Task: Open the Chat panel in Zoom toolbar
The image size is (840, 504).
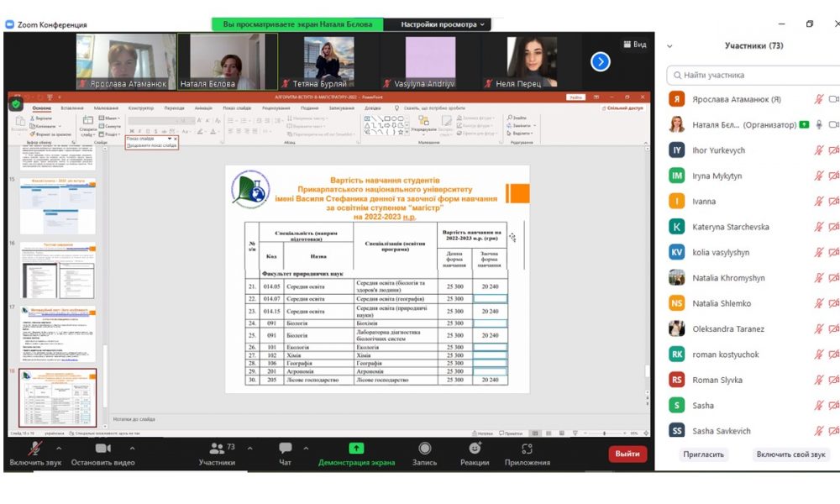Action: pyautogui.click(x=285, y=449)
